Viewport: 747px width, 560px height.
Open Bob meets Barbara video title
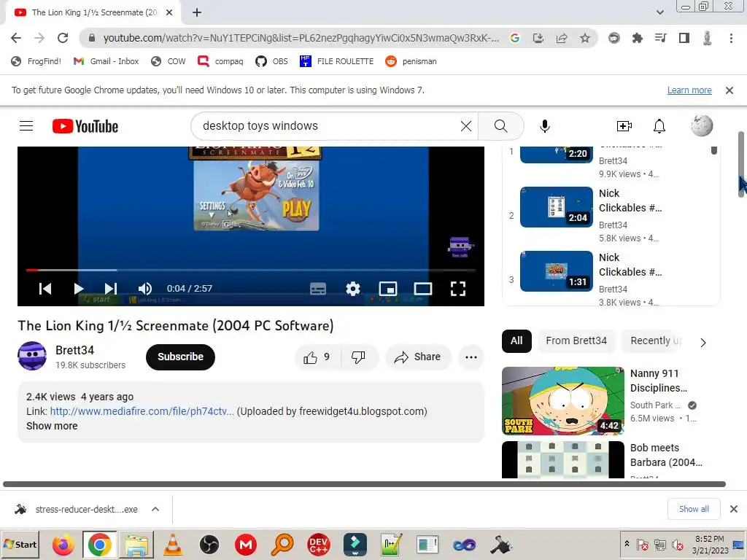(666, 455)
